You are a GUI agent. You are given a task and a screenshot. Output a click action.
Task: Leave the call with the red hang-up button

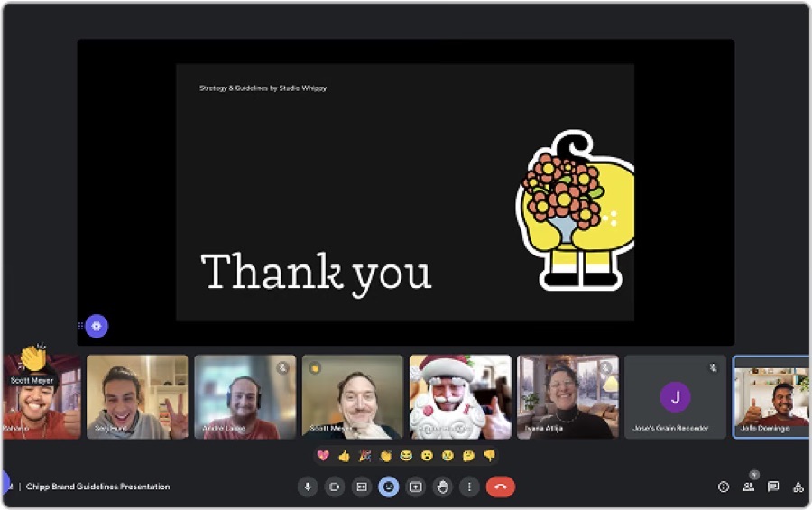click(x=500, y=487)
